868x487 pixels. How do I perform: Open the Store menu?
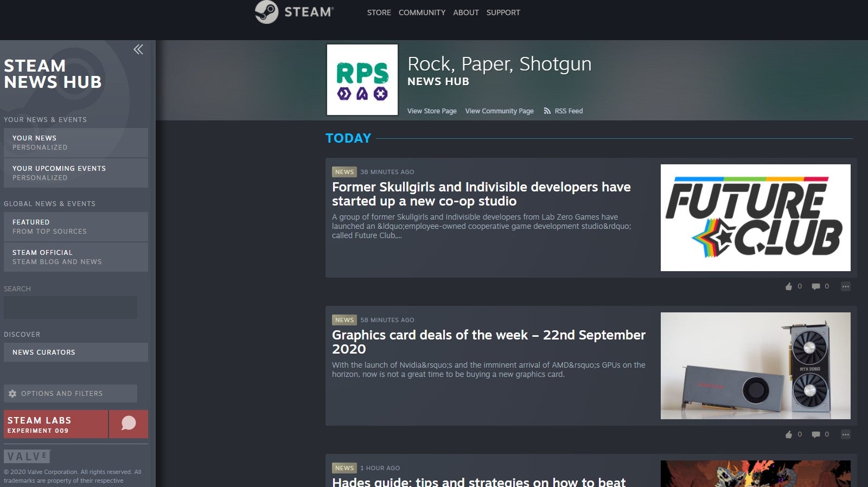click(379, 12)
